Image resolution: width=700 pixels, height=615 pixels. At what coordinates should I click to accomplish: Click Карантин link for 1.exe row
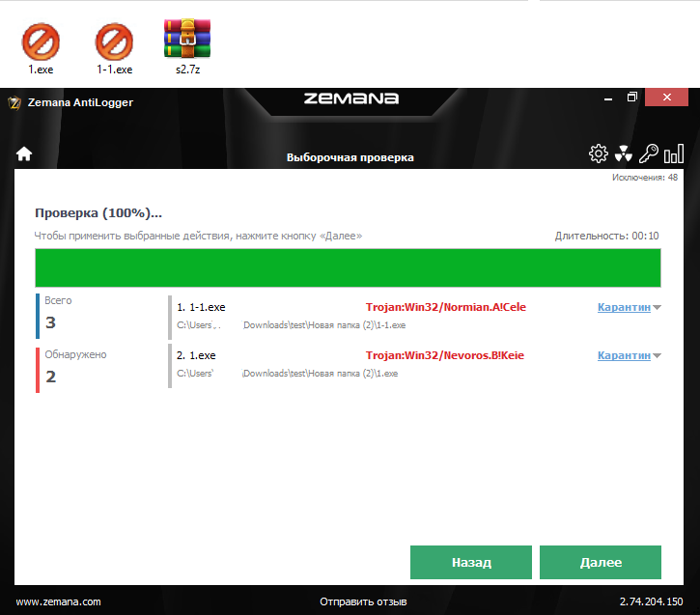624,355
